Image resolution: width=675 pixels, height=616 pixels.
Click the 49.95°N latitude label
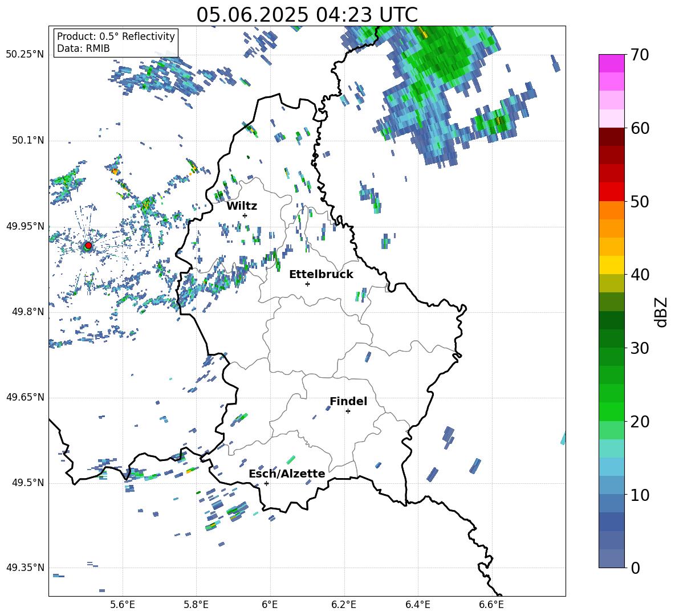click(25, 226)
